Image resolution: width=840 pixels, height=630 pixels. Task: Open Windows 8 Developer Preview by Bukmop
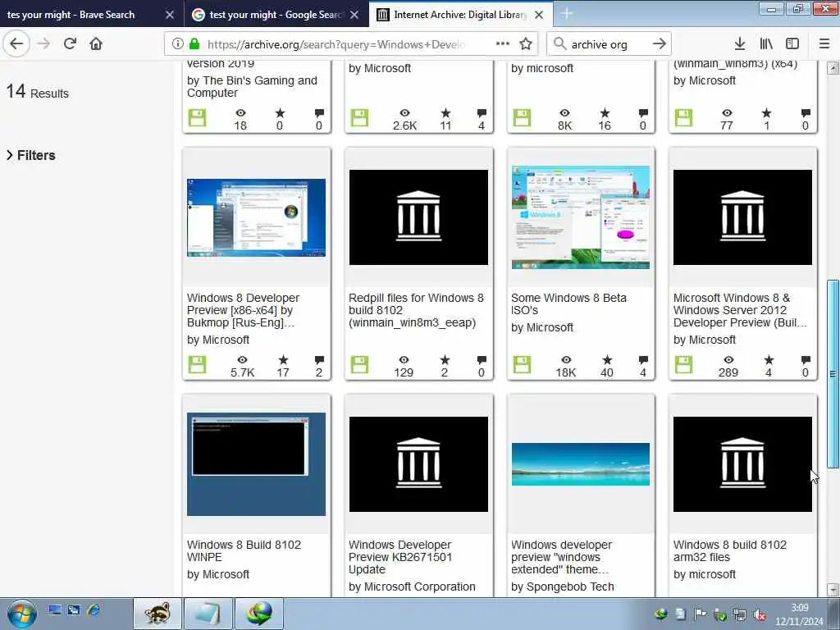point(244,310)
